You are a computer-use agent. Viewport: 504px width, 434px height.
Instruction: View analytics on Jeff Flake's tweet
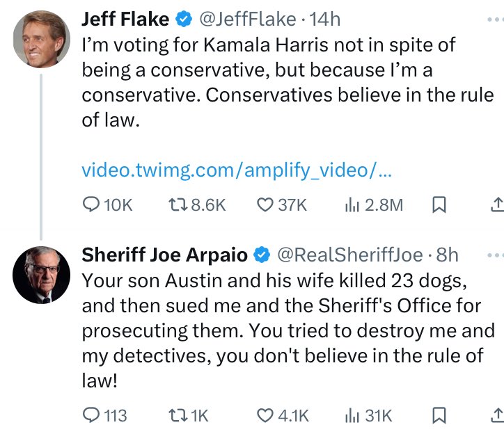click(x=351, y=204)
